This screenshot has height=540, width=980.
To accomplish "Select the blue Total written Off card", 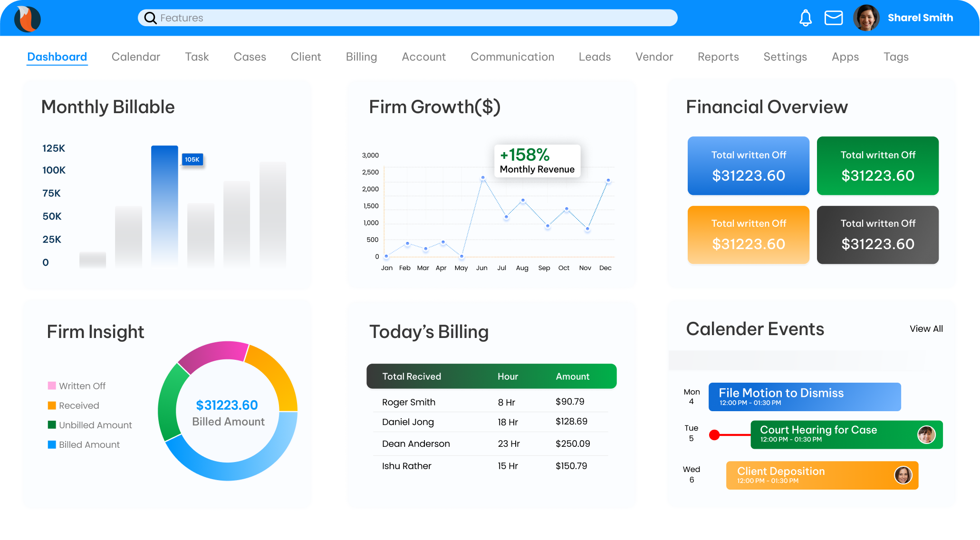I will 748,165.
